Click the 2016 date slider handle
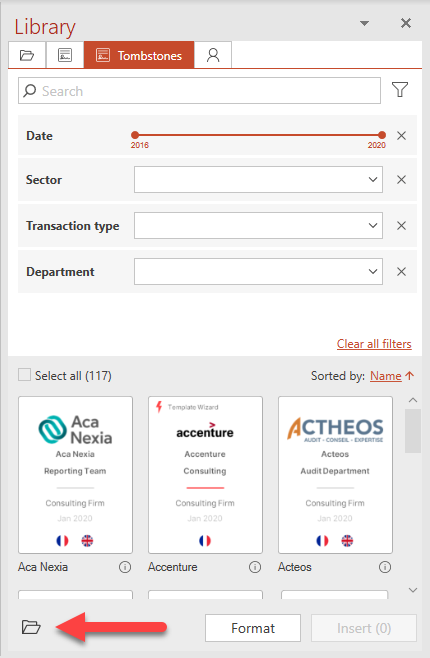Image resolution: width=430 pixels, height=658 pixels. click(135, 135)
